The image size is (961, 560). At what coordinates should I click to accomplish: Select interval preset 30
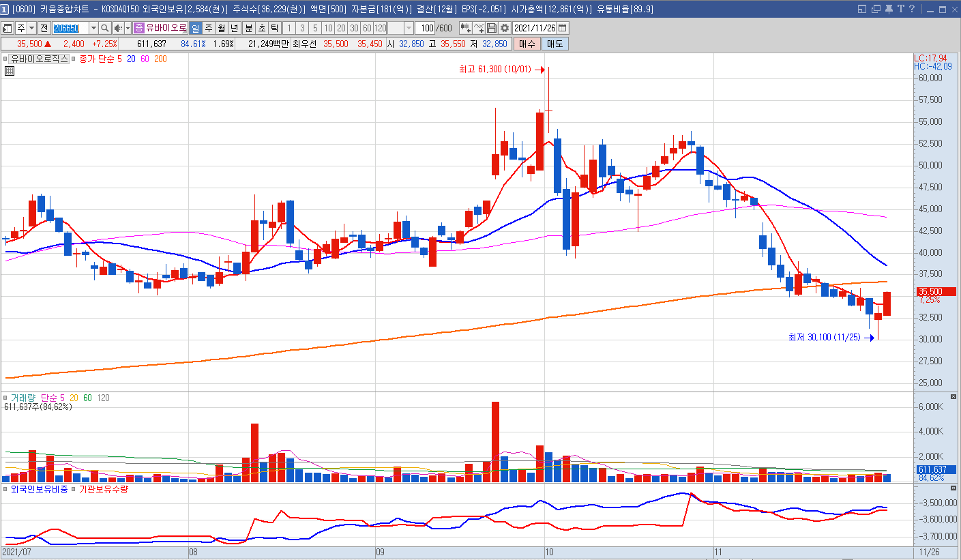pyautogui.click(x=354, y=28)
